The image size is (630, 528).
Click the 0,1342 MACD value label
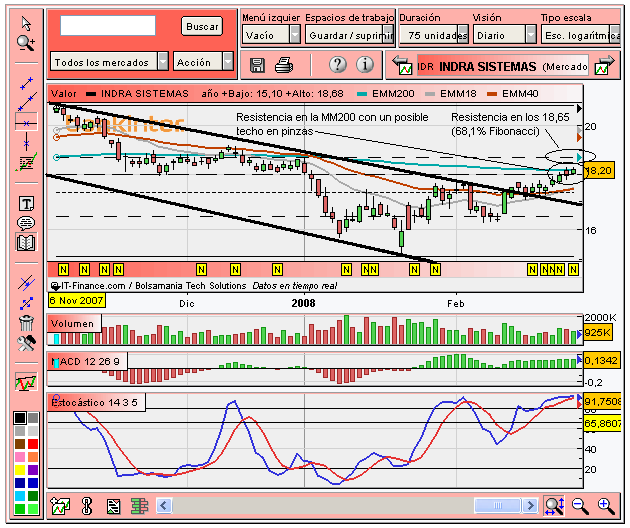pyautogui.click(x=601, y=360)
